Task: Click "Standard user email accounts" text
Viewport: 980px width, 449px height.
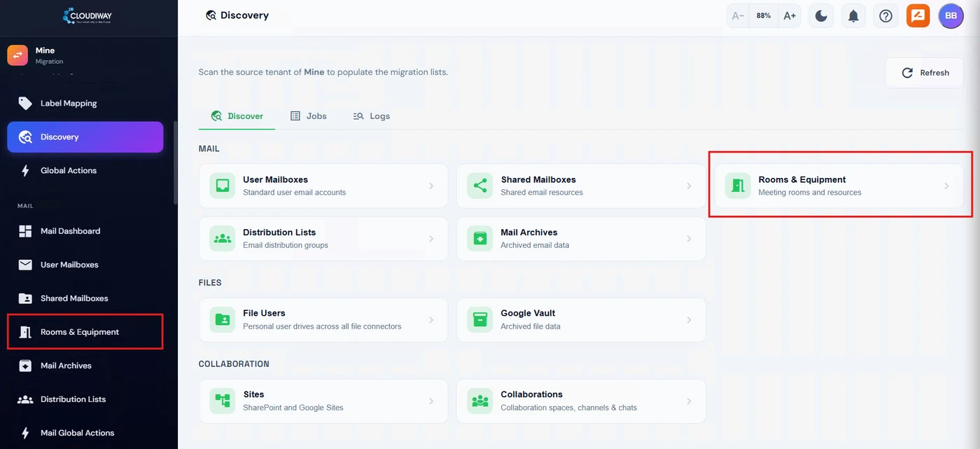Action: point(294,193)
